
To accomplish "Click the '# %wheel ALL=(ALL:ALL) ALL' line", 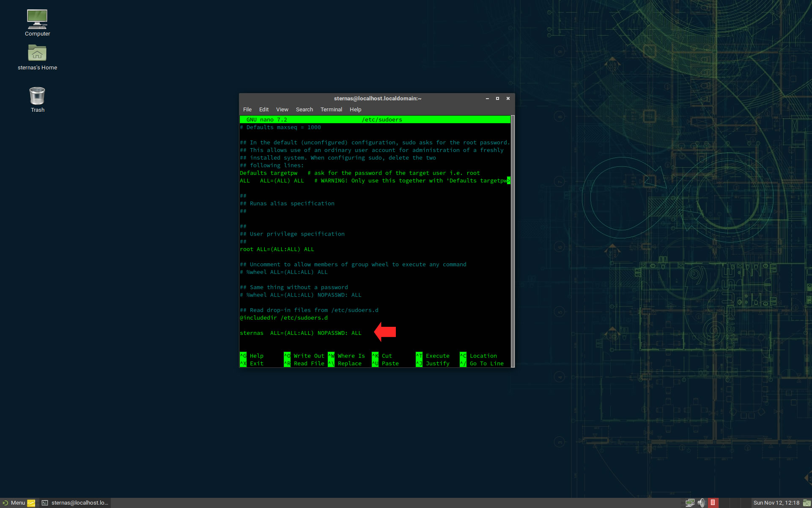I will pos(284,272).
